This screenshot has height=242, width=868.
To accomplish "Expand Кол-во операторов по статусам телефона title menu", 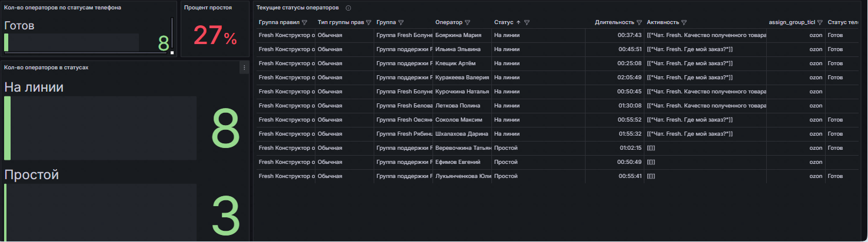I will (x=62, y=8).
